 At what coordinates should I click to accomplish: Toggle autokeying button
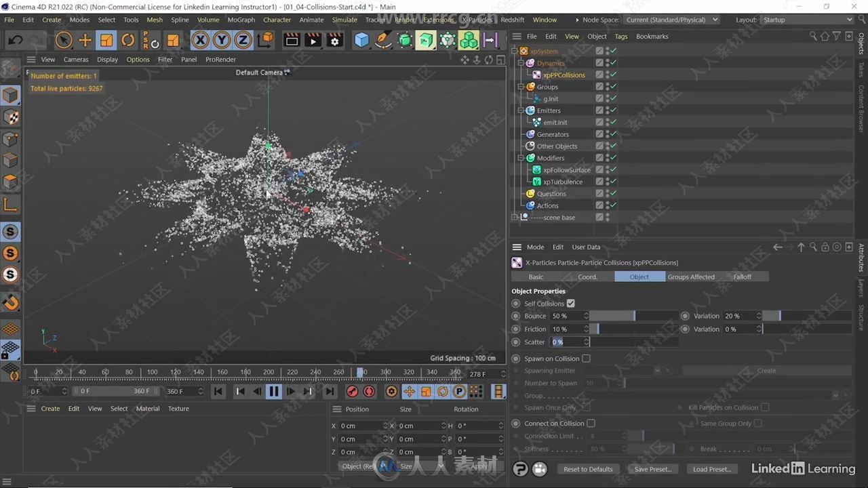[x=369, y=391]
